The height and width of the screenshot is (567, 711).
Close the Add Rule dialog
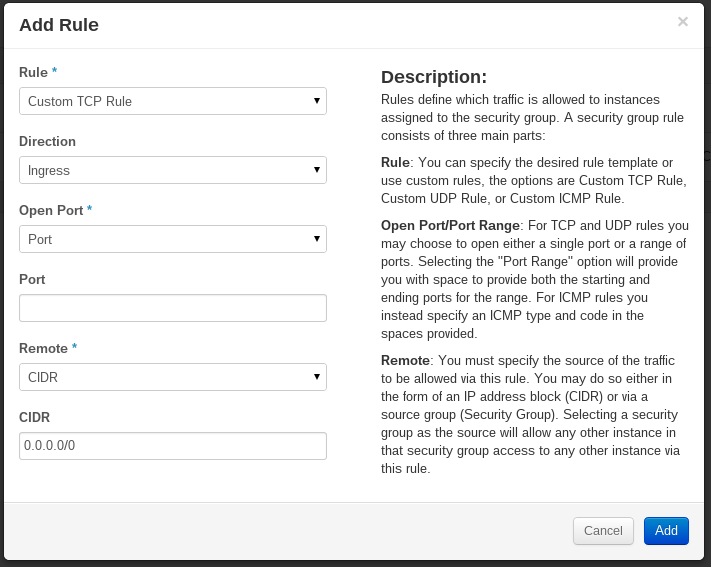point(682,22)
